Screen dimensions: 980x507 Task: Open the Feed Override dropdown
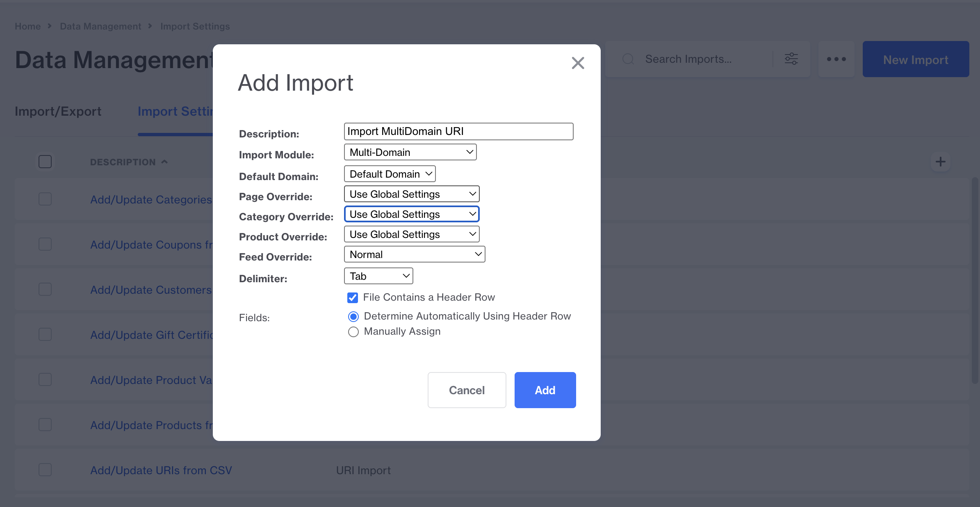[x=415, y=254]
